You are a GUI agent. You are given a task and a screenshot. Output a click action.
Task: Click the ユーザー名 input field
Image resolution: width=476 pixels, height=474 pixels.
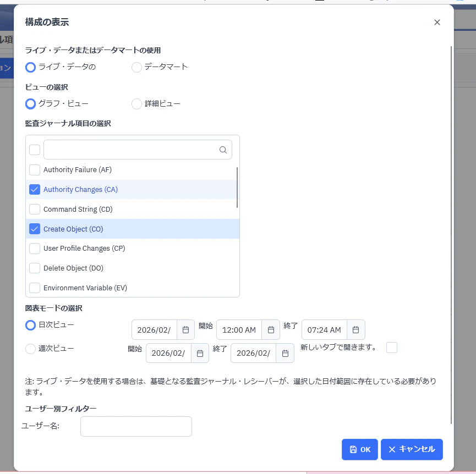(x=136, y=426)
